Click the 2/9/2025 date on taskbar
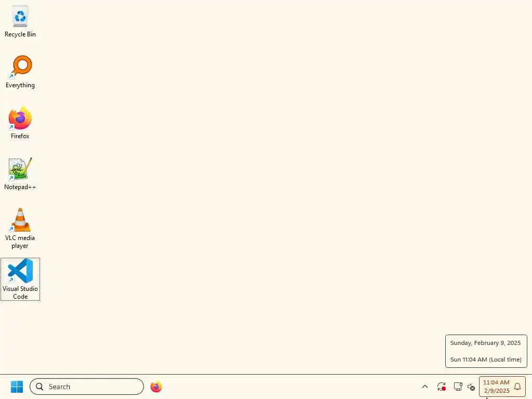Viewport: 532px width, 399px height. click(x=497, y=391)
